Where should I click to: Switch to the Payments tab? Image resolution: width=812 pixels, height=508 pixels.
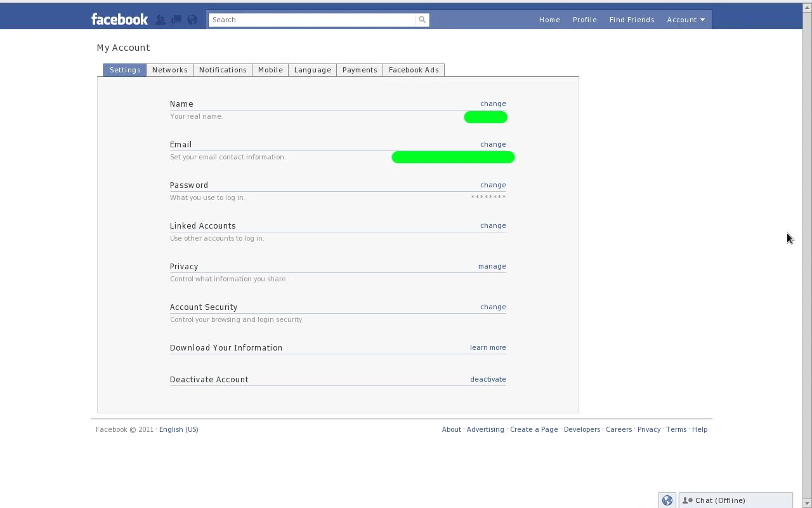pos(360,70)
